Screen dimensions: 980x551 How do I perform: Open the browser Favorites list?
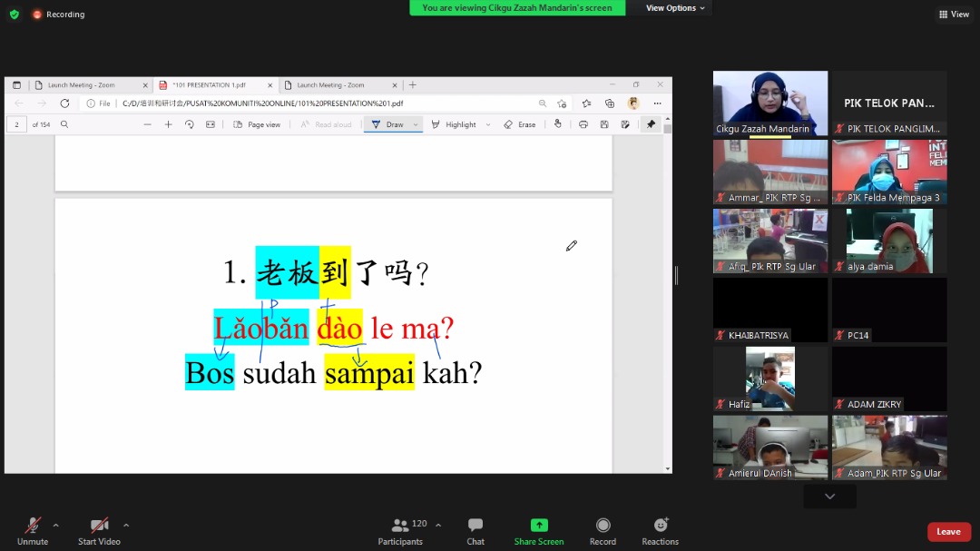click(x=586, y=103)
